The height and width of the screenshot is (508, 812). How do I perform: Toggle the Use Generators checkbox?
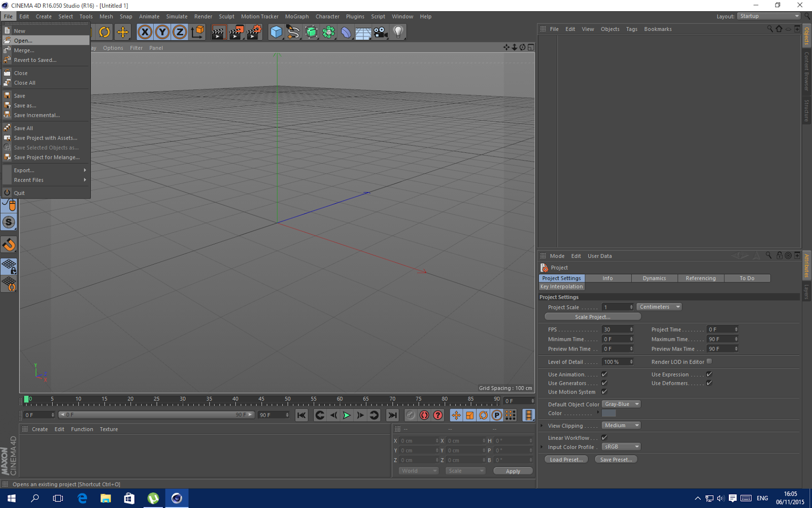pos(604,383)
